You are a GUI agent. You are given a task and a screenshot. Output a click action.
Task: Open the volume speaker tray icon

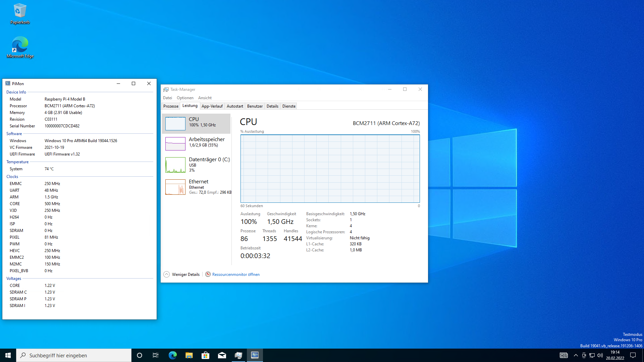click(600, 355)
